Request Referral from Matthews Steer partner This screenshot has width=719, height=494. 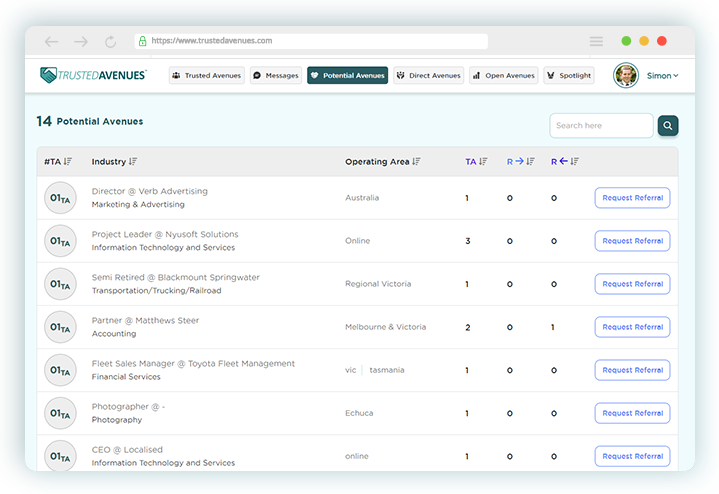[632, 327]
